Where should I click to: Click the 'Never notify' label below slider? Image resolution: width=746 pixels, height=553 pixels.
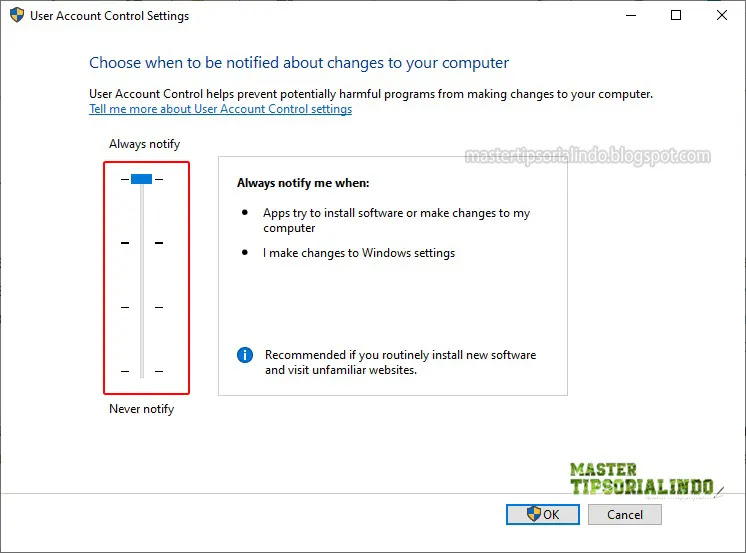(141, 409)
